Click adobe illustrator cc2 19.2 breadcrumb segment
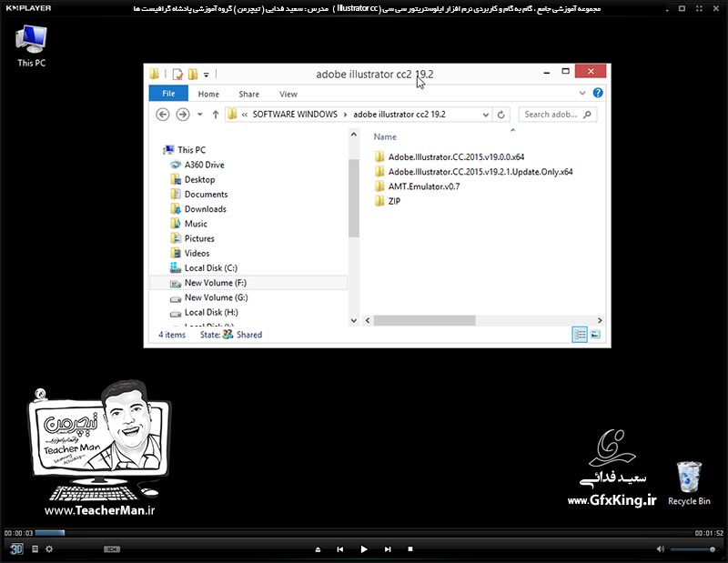Image resolution: width=728 pixels, height=563 pixels. [x=399, y=115]
